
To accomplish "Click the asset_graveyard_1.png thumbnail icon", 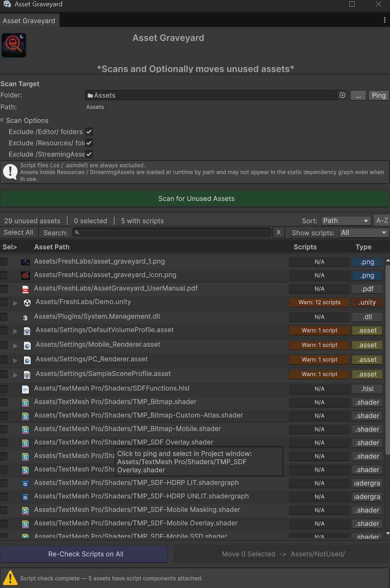I will 25,262.
